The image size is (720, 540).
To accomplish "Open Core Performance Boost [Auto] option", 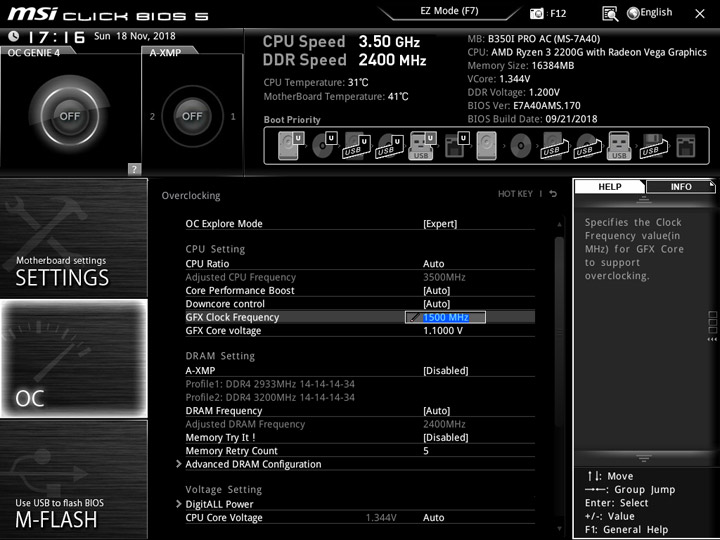I will [x=436, y=291].
